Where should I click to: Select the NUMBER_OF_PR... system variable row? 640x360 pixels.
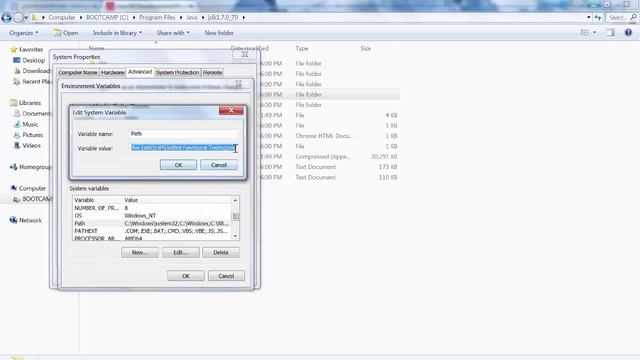coord(152,208)
